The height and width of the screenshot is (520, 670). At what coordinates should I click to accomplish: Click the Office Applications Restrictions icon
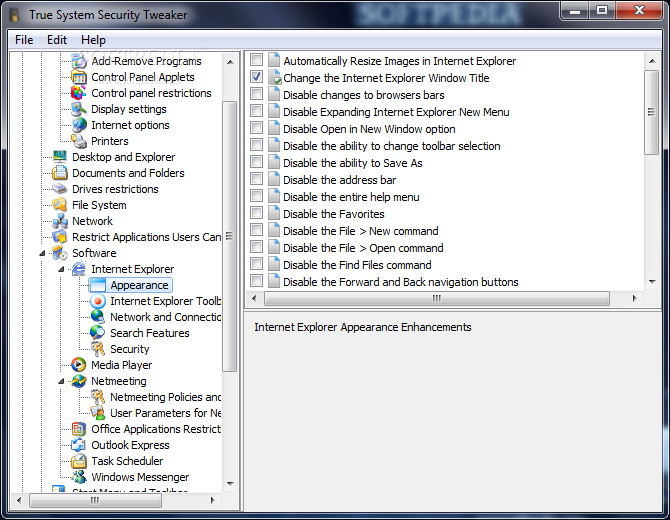(79, 429)
